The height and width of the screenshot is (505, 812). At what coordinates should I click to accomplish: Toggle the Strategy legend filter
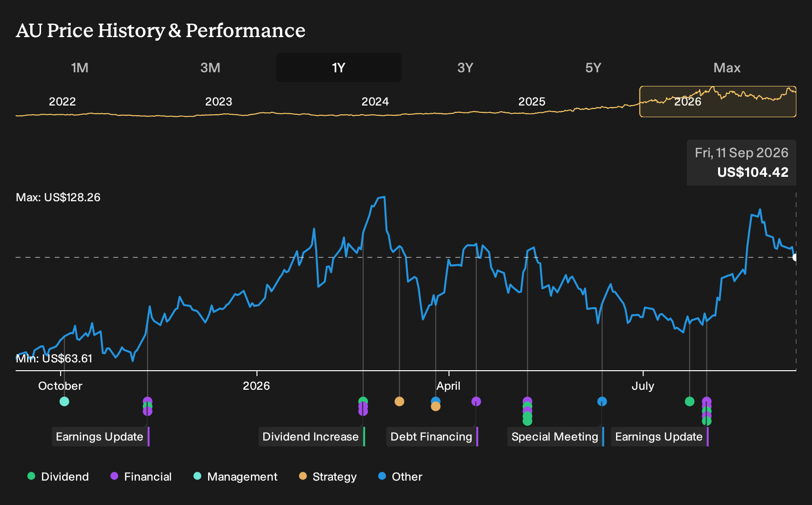click(328, 477)
